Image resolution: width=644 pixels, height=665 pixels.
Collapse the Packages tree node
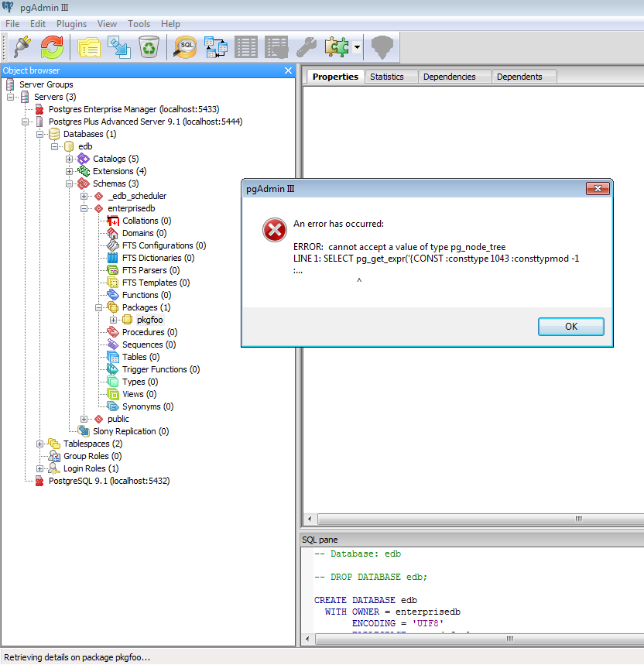point(99,307)
